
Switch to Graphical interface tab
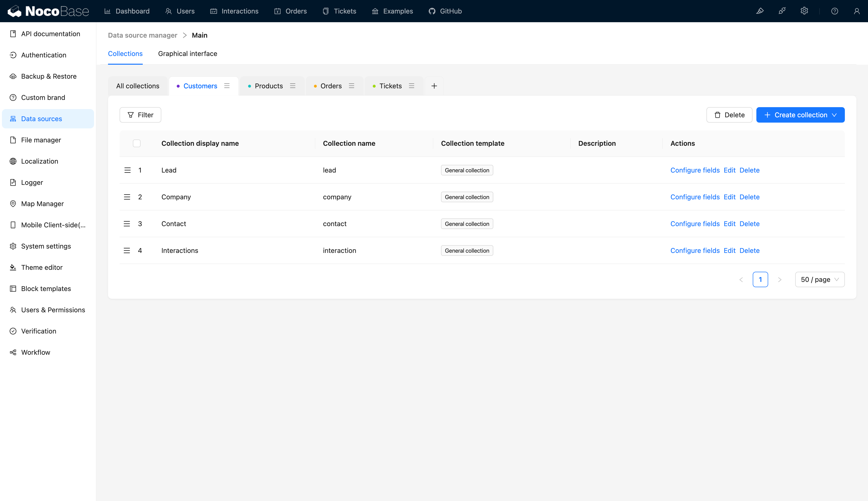pos(187,54)
